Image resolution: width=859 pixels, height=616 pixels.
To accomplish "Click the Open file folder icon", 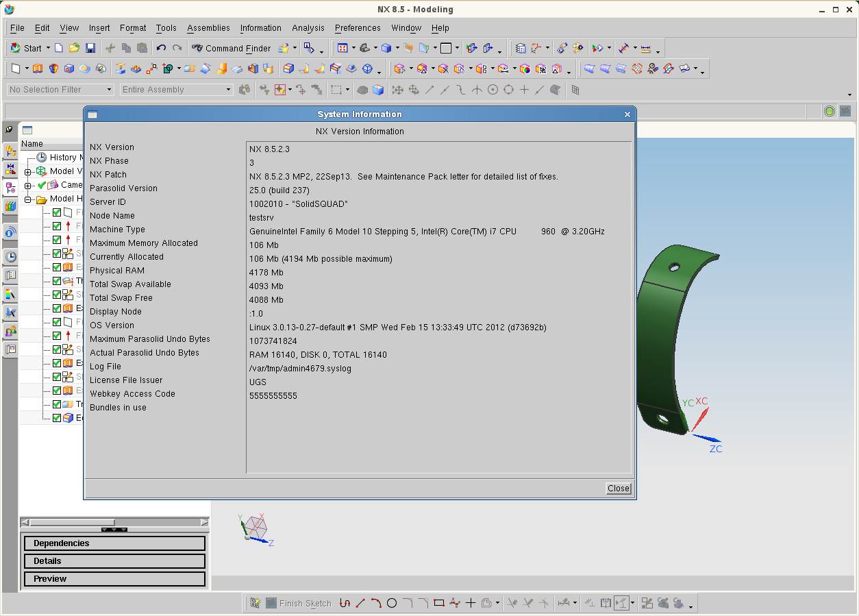I will (74, 48).
